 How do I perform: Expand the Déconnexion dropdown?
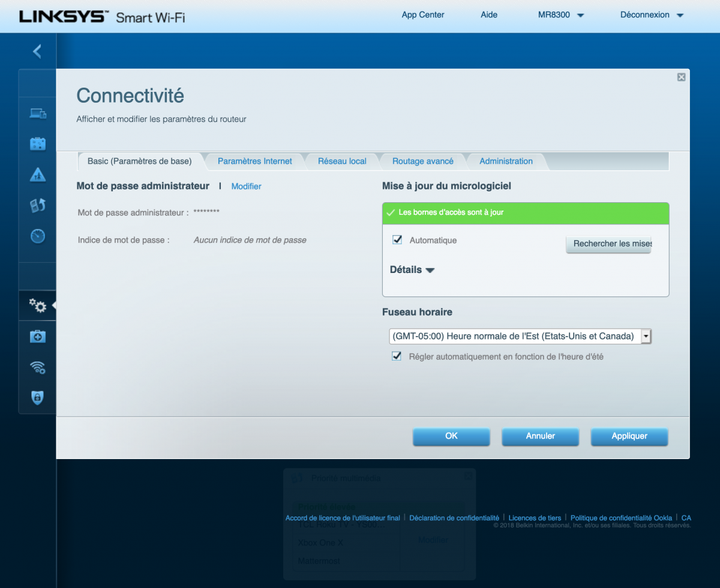point(651,15)
